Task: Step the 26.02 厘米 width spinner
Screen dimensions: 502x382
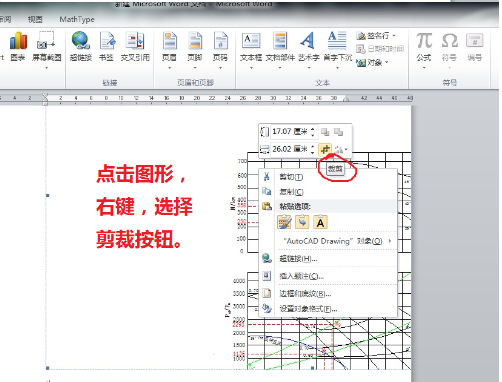Action: click(313, 149)
